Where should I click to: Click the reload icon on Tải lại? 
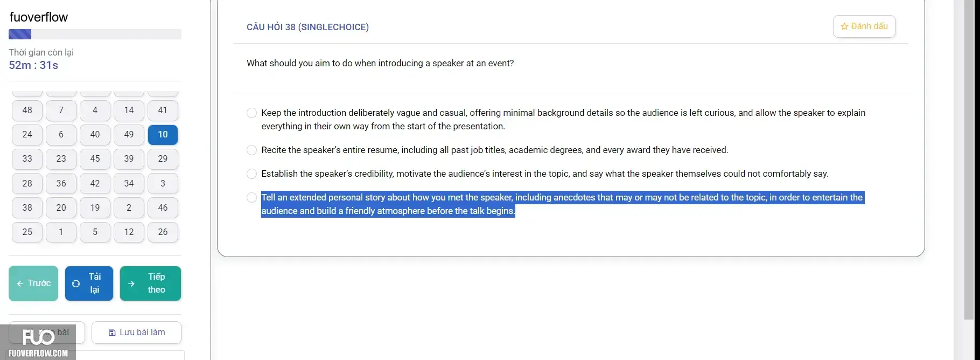pyautogui.click(x=76, y=283)
